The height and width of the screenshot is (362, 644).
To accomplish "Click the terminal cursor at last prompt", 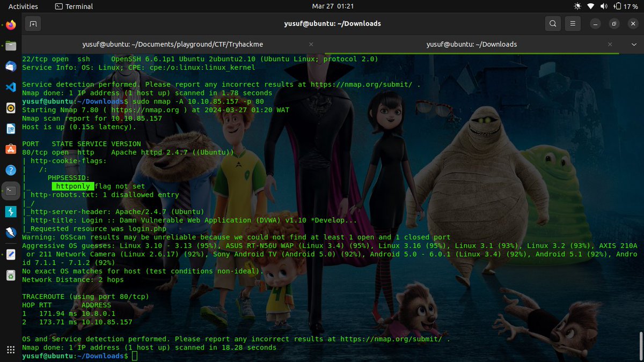I will pos(134,356).
